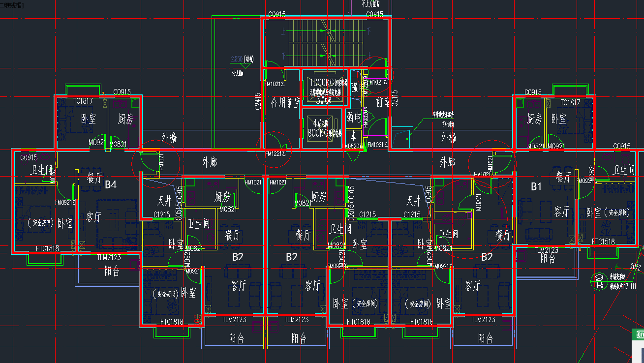Click the 餐厅 label in unit B4
644x363 pixels.
94,178
